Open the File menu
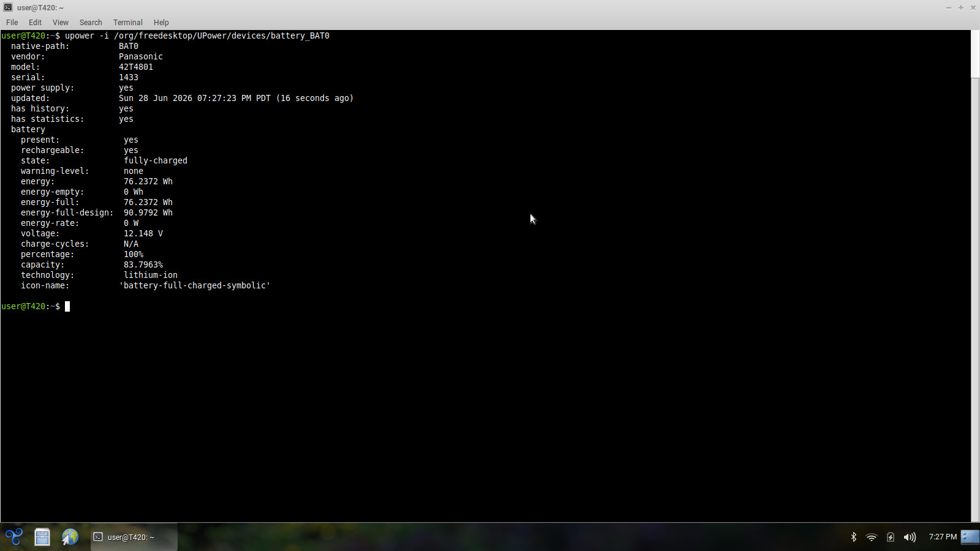The height and width of the screenshot is (551, 980). pos(12,22)
